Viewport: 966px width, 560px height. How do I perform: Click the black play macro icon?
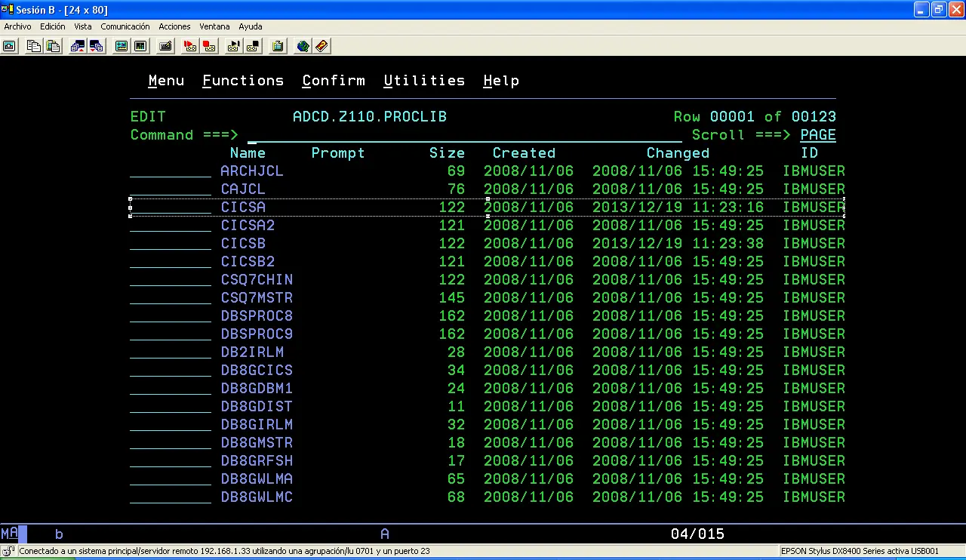(234, 46)
